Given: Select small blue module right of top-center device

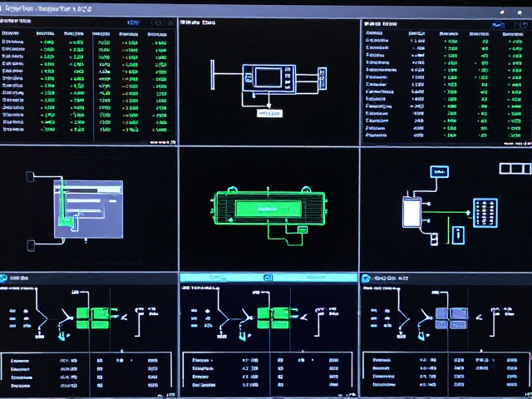Looking at the screenshot, I should (x=323, y=78).
